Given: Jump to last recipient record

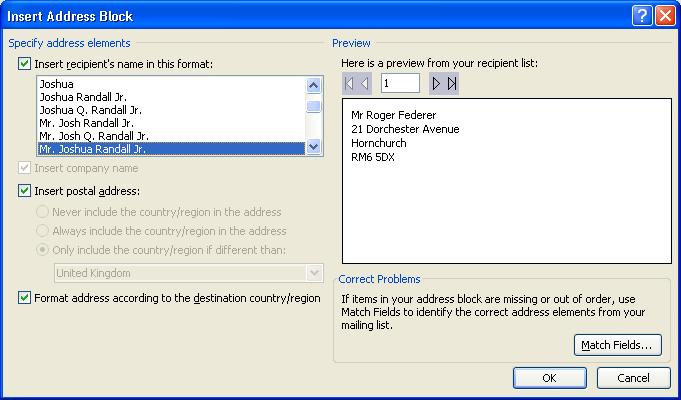Looking at the screenshot, I should point(452,83).
